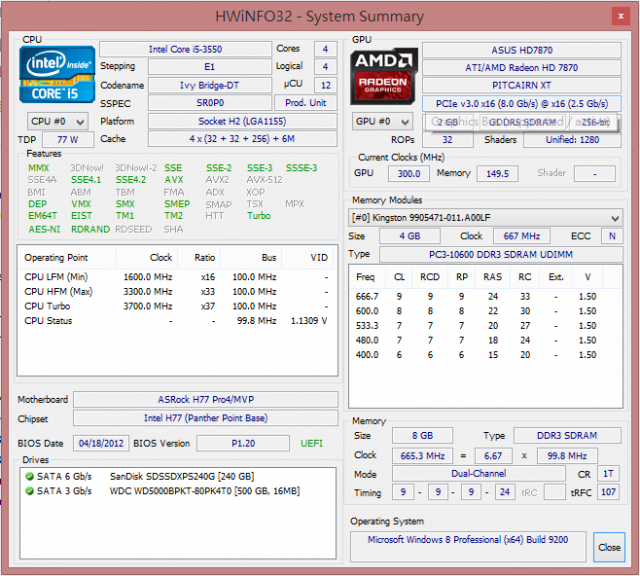This screenshot has height=576, width=640.
Task: Select the SanDisk SDSSDXPS240G drive row
Action: (x=178, y=476)
